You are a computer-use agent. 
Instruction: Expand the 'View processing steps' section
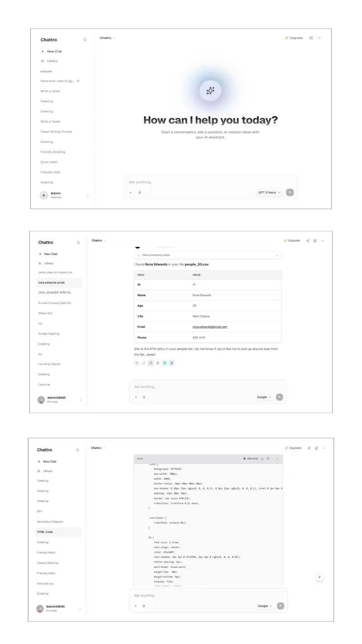tap(208, 255)
